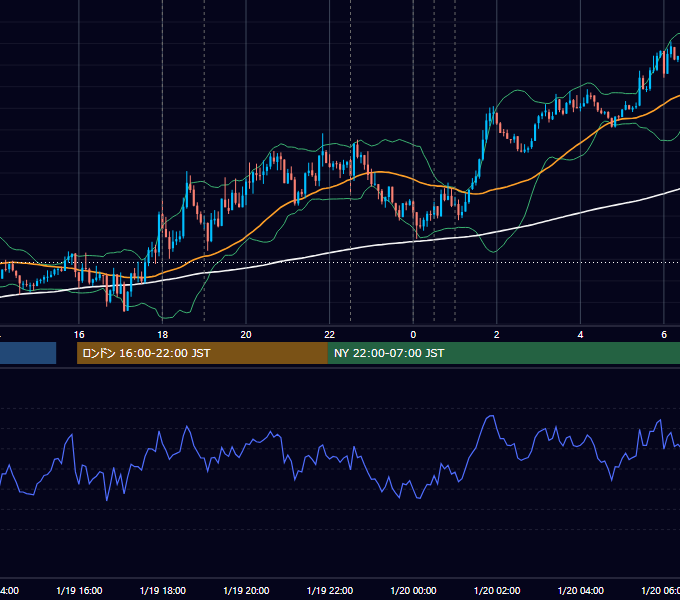680x600 pixels.
Task: Click the '6' hour label on chart axis
Action: (664, 335)
